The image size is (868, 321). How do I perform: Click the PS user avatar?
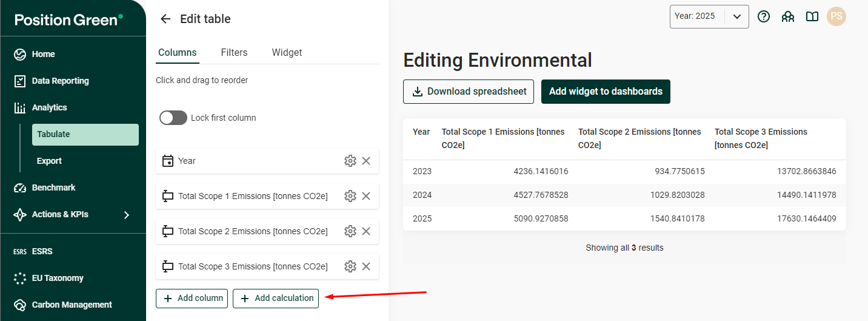[836, 16]
